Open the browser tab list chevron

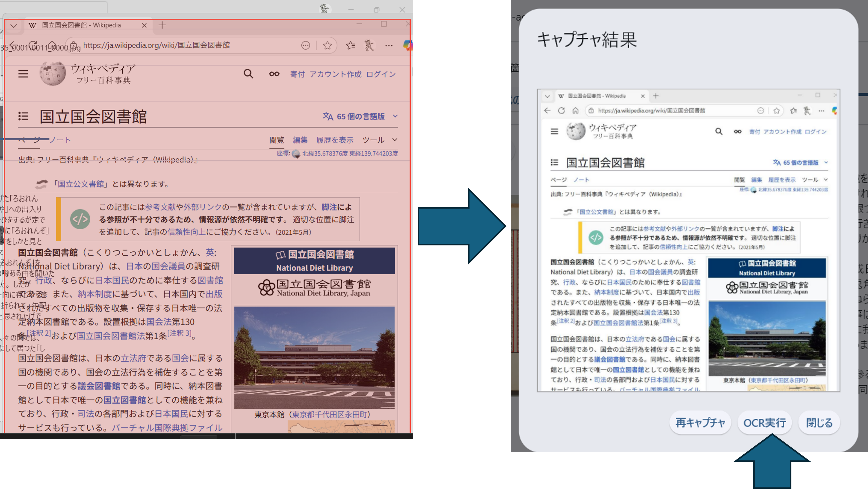pyautogui.click(x=14, y=25)
